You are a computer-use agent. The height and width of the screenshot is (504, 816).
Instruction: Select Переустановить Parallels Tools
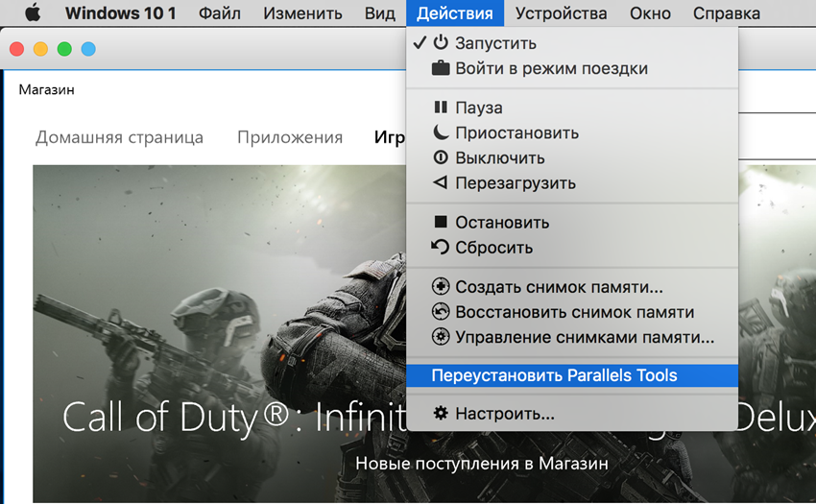coord(554,375)
